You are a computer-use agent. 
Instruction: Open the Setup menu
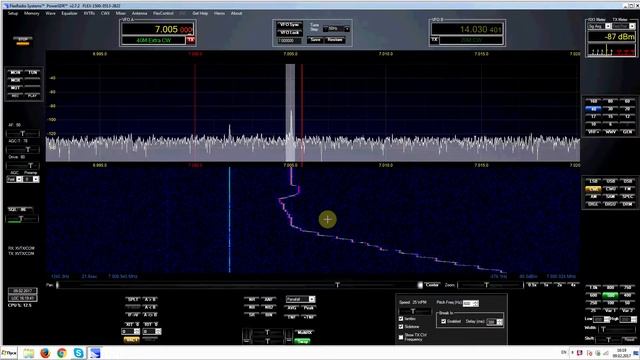[x=13, y=13]
